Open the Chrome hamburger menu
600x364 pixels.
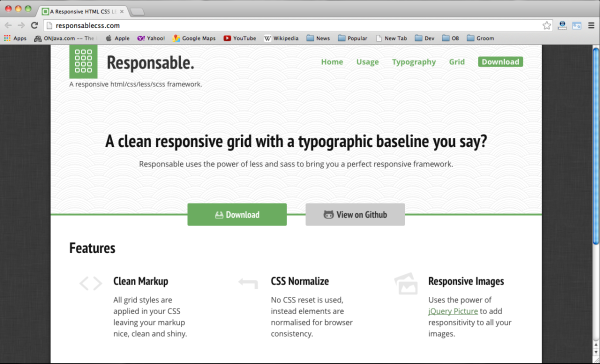point(591,26)
